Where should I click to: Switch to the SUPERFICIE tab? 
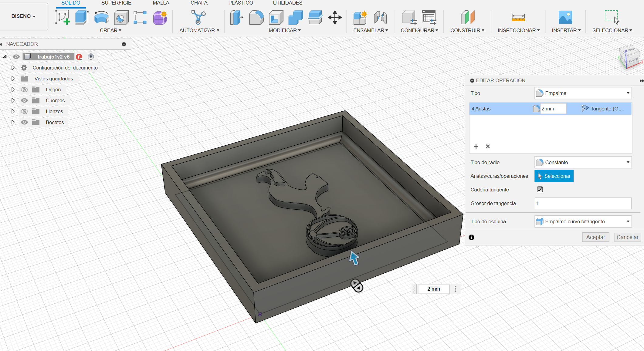click(x=116, y=3)
